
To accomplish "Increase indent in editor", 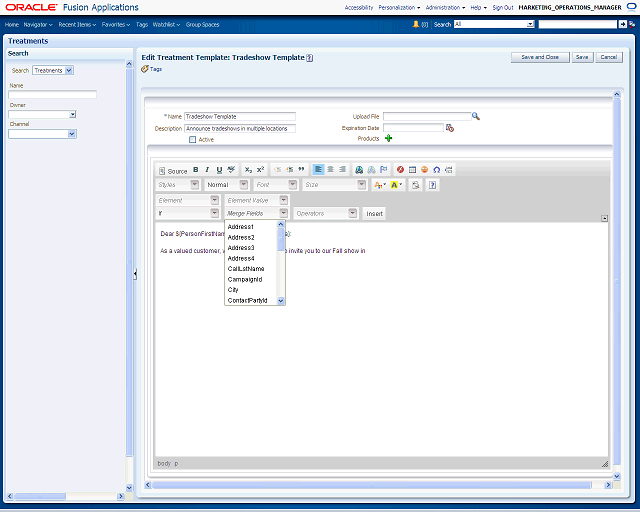I will [289, 170].
